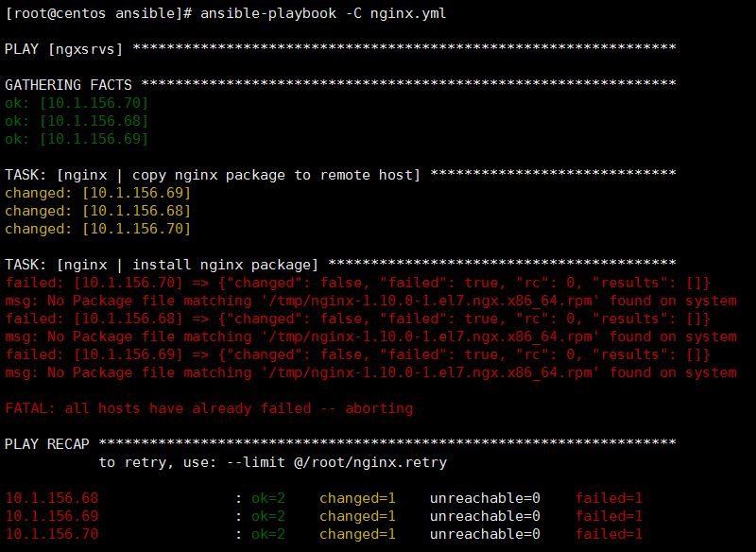Screen dimensions: 756x552
Task: Click the yellow changed: [10.1.156.68] line
Action: [98, 211]
